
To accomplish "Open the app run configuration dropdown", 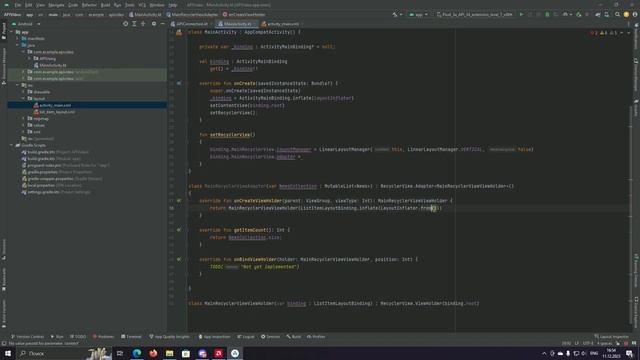I will click(x=418, y=14).
